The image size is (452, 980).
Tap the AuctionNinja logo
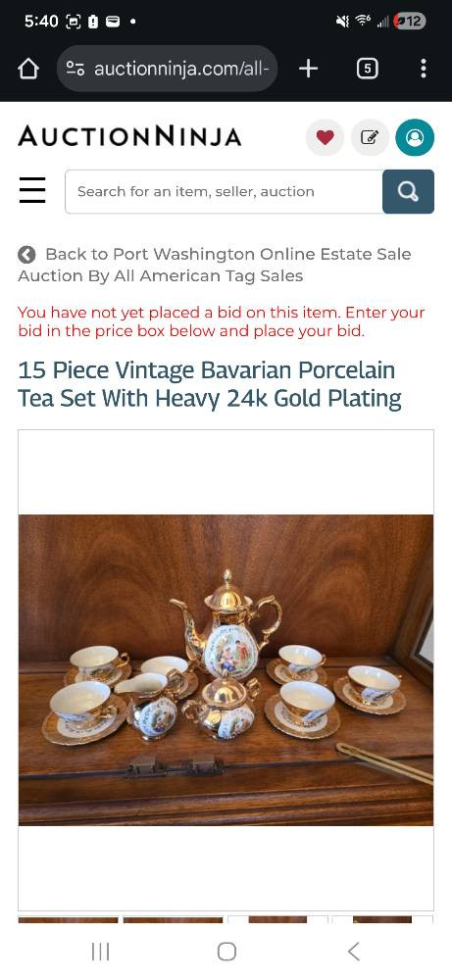[x=129, y=136]
